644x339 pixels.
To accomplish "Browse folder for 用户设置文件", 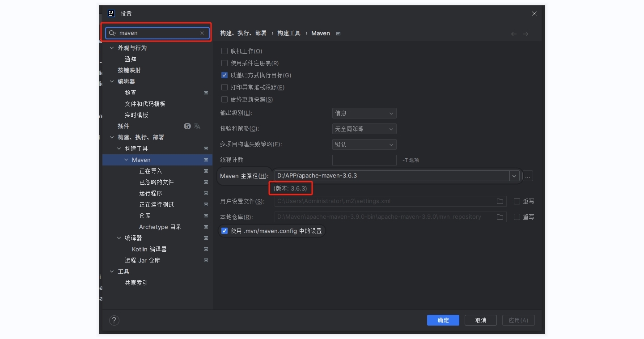I will [500, 201].
